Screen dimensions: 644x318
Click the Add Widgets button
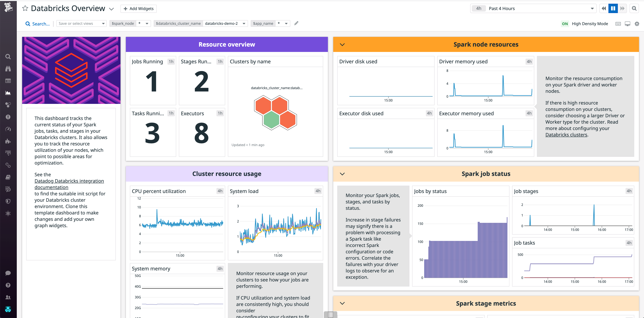(138, 8)
